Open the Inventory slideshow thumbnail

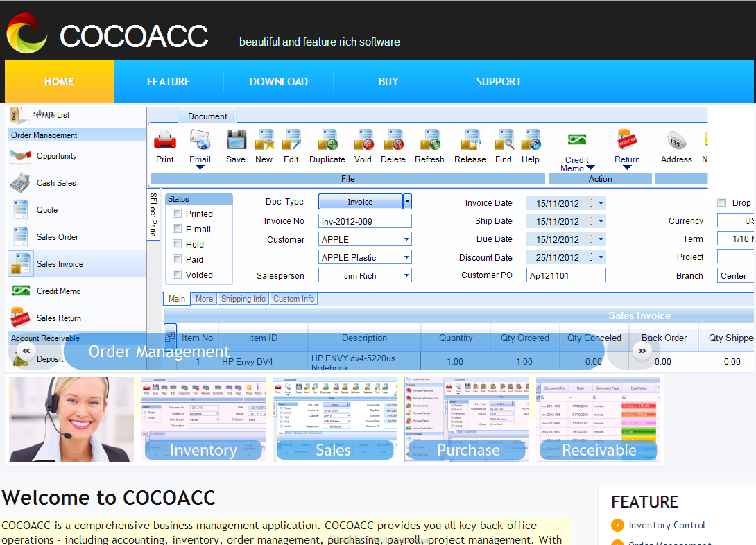pos(203,419)
